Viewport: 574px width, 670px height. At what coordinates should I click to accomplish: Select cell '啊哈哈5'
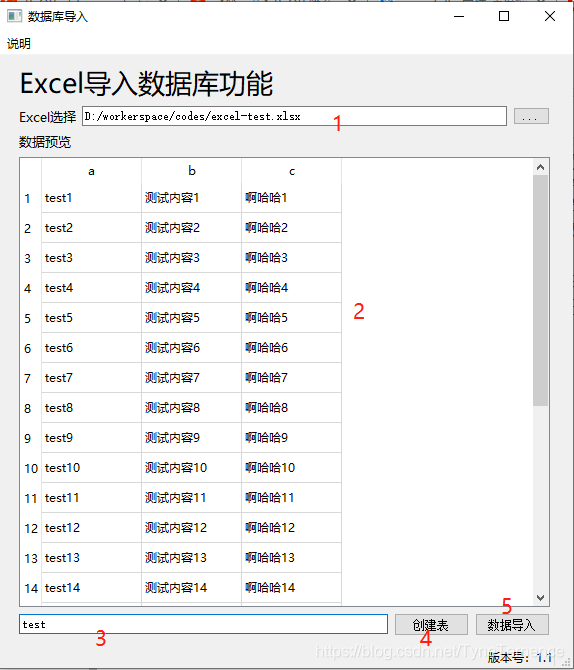[x=291, y=317]
